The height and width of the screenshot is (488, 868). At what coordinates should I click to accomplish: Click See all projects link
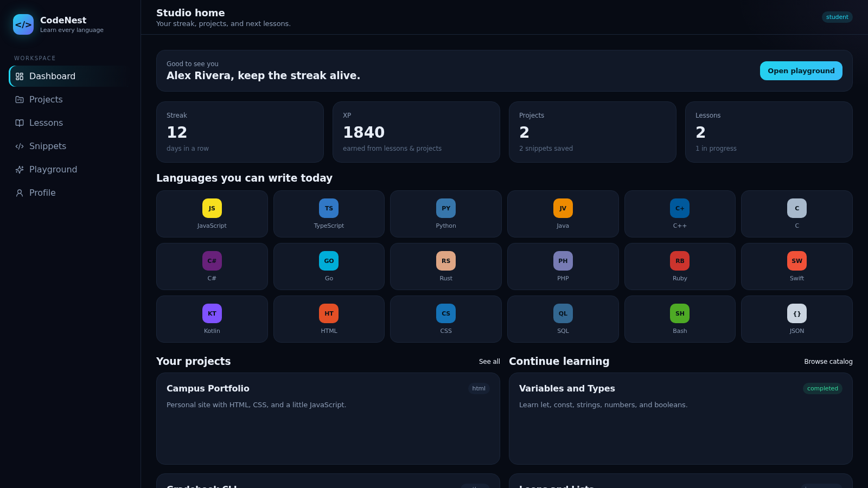pyautogui.click(x=489, y=362)
